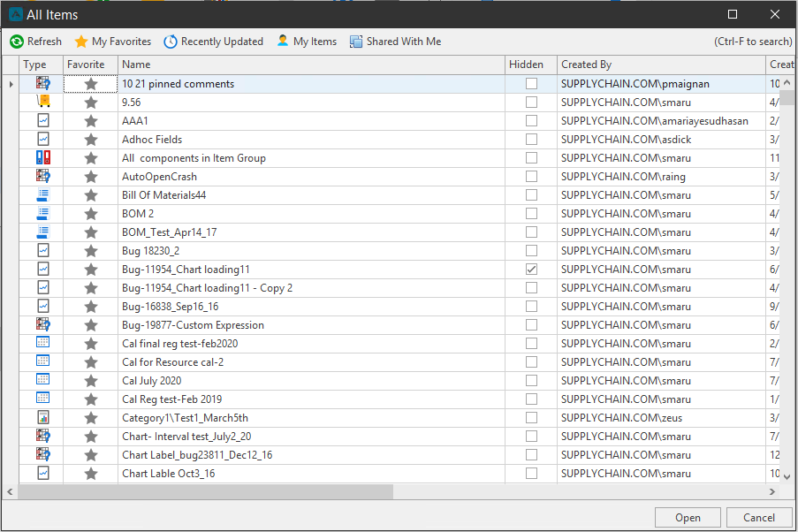Click type icon of AutoOpenCrash row
The image size is (798, 532).
[x=43, y=176]
